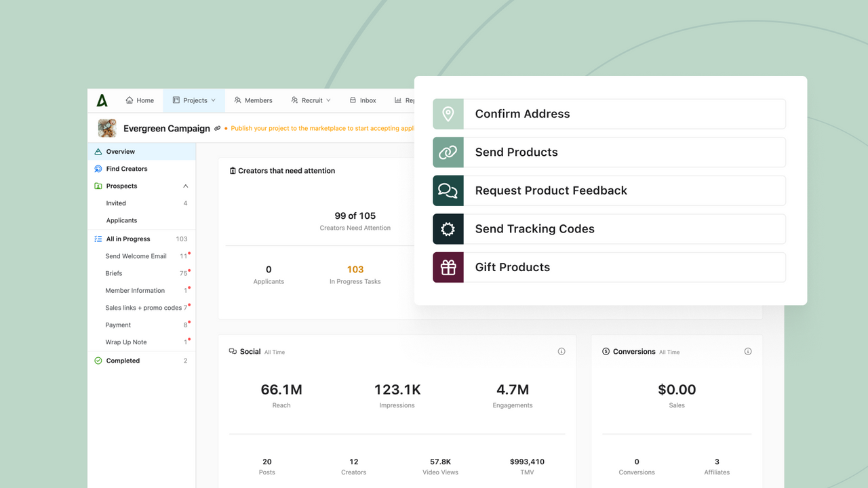The width and height of the screenshot is (868, 488).
Task: Click the Send Tracking Codes gear icon
Action: coord(448,228)
